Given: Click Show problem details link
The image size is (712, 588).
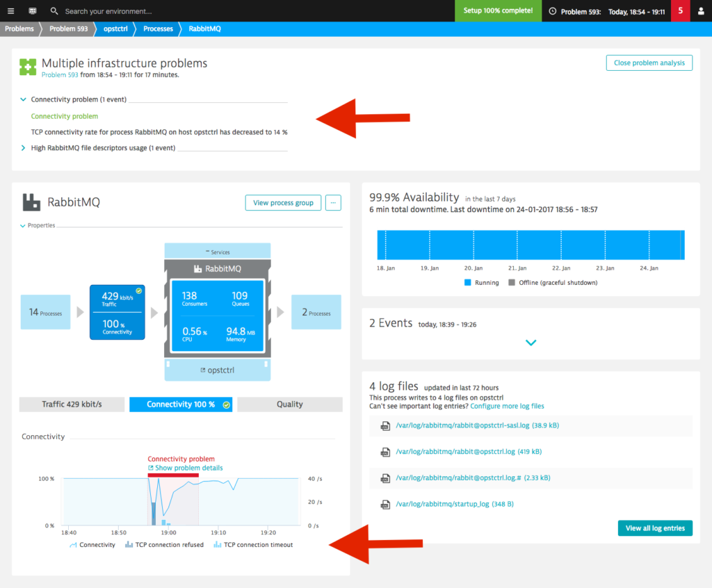Looking at the screenshot, I should (185, 468).
